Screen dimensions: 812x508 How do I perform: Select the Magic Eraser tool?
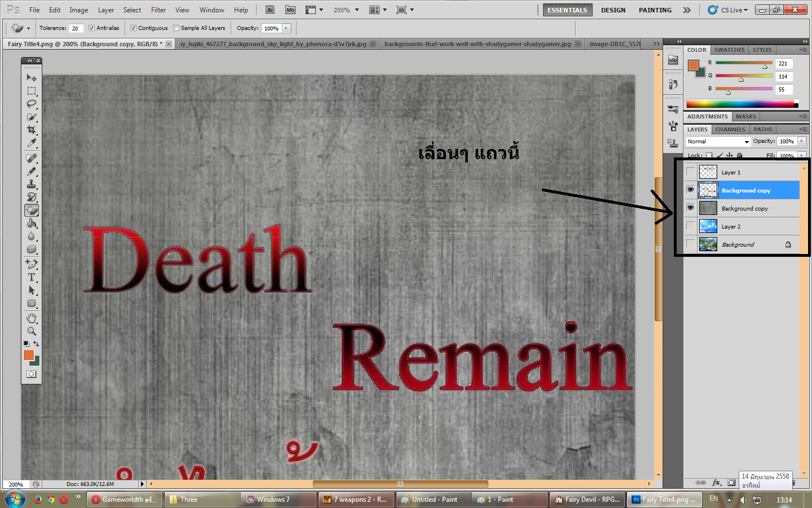32,210
